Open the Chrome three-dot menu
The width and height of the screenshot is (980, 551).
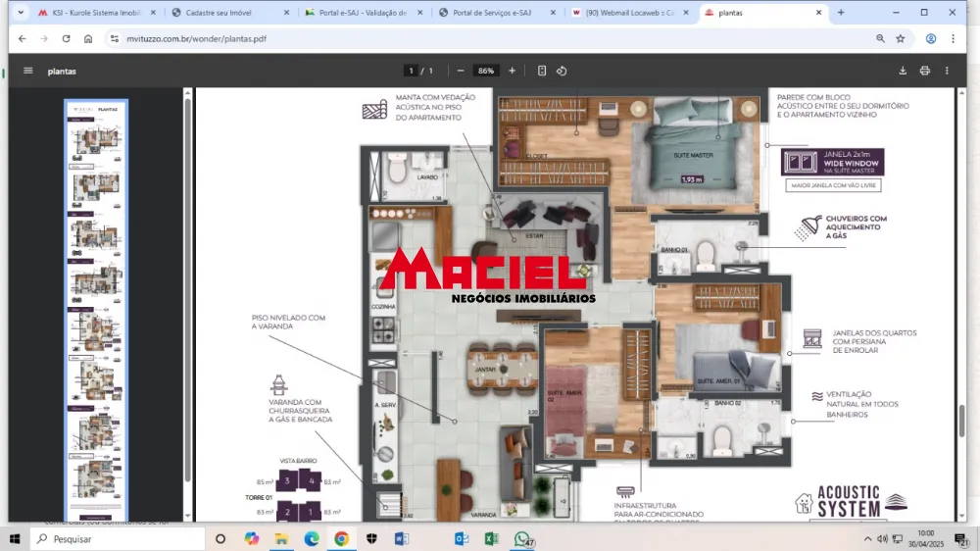pos(954,39)
